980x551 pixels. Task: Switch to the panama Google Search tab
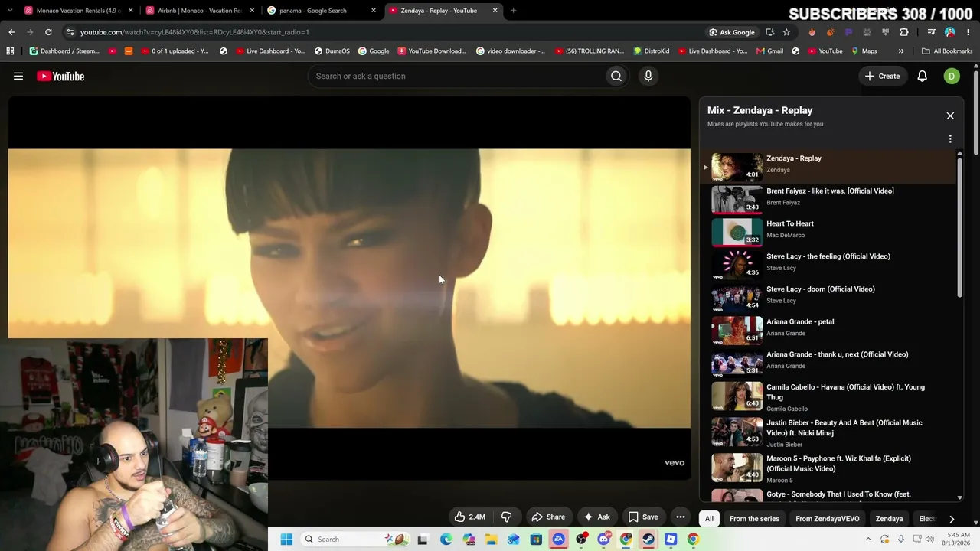pyautogui.click(x=322, y=11)
